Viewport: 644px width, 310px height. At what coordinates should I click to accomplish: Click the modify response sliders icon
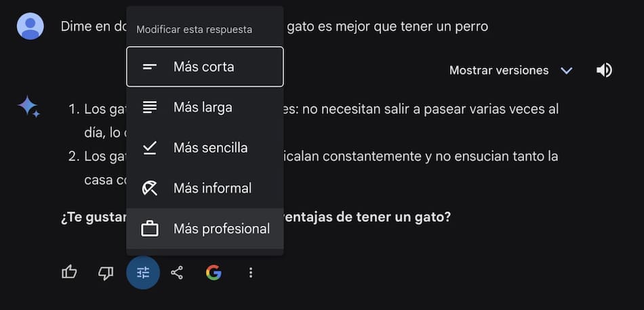click(143, 273)
